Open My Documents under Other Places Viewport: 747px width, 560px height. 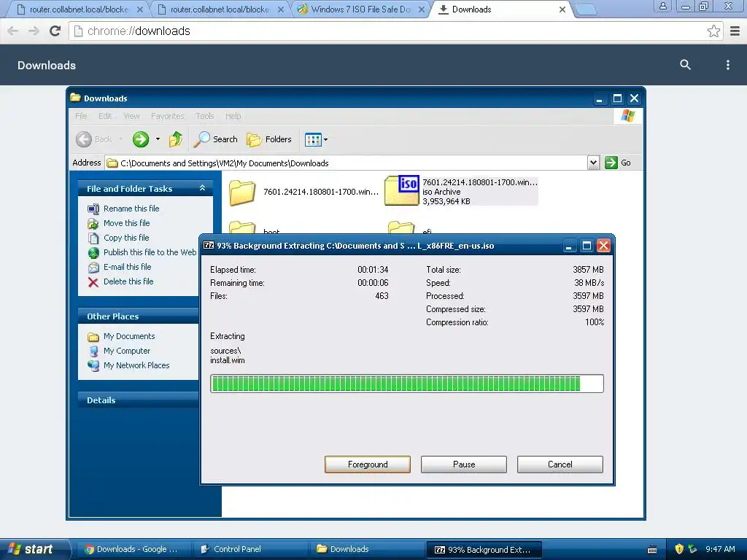(x=129, y=336)
